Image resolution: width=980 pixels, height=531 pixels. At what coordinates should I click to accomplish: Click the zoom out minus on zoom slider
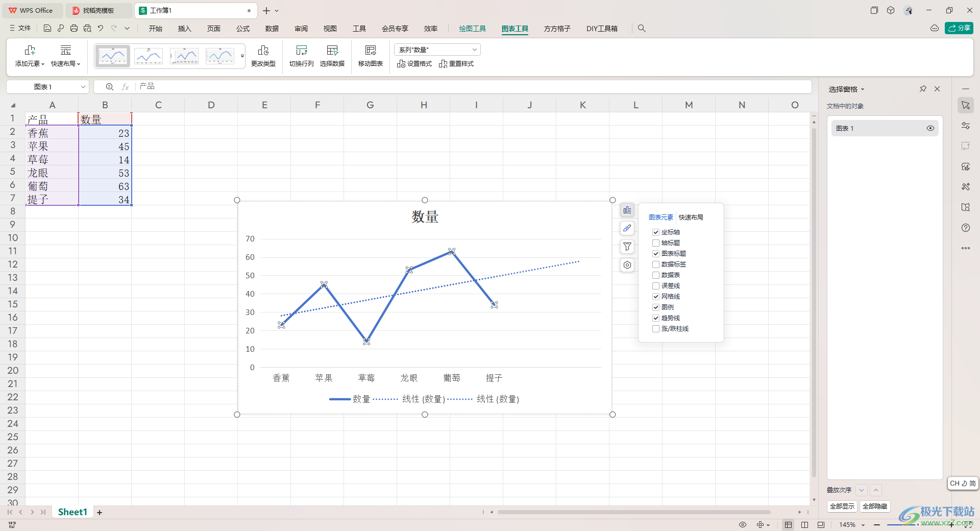(x=877, y=525)
